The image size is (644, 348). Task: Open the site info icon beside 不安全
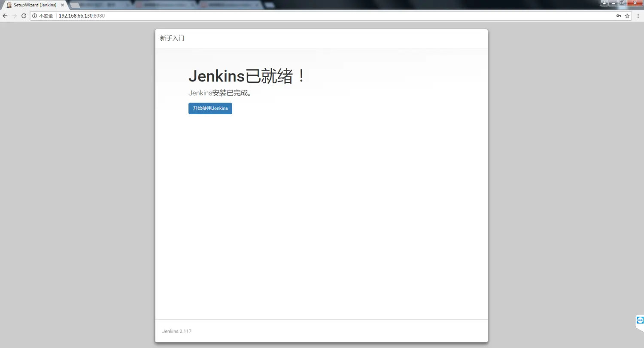click(x=35, y=16)
